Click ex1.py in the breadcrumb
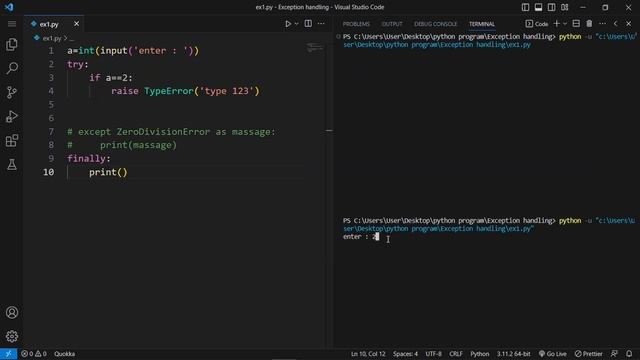 (52, 38)
